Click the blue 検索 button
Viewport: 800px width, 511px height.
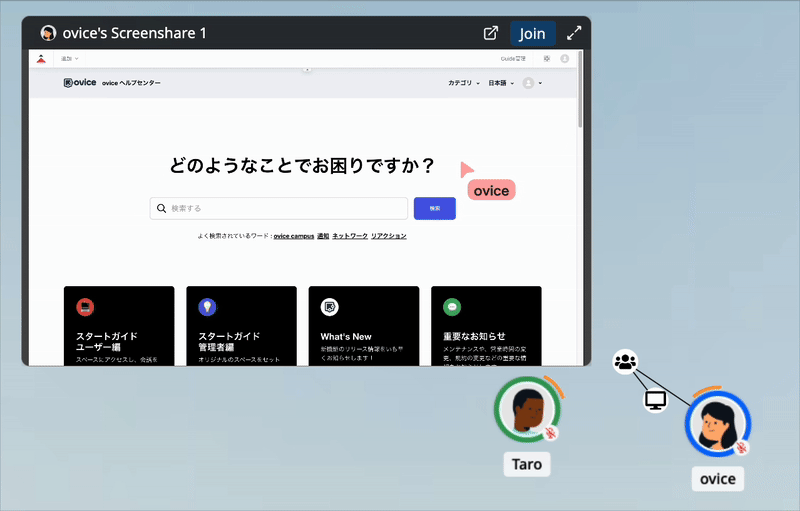point(435,209)
